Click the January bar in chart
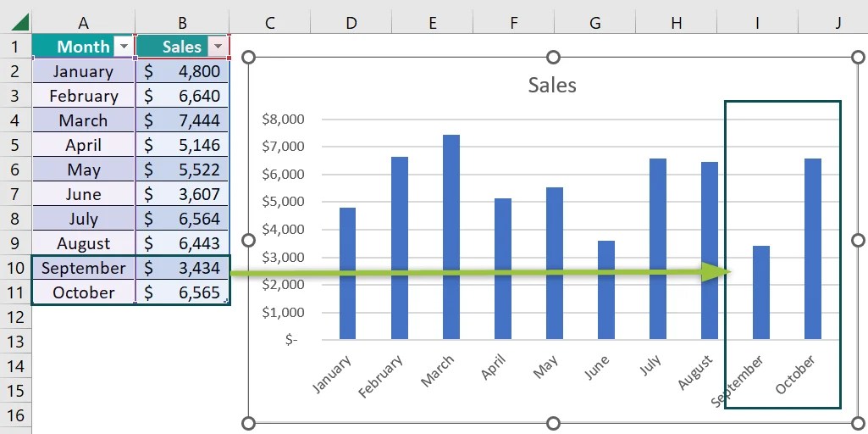868x434 pixels. tap(348, 273)
